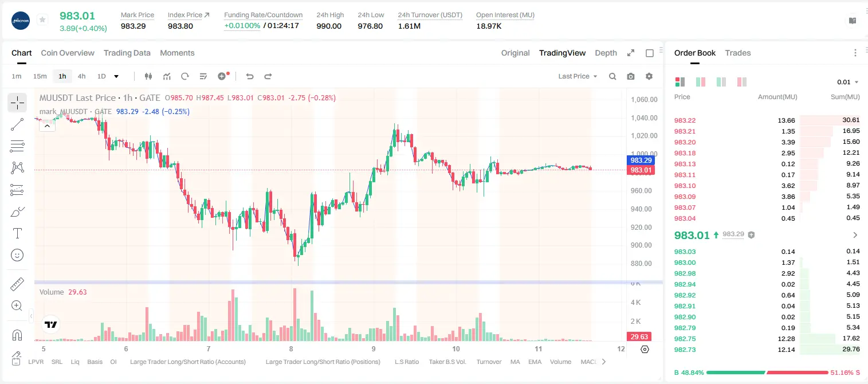Show sell orders only in order book
868x384 pixels.
tap(742, 82)
